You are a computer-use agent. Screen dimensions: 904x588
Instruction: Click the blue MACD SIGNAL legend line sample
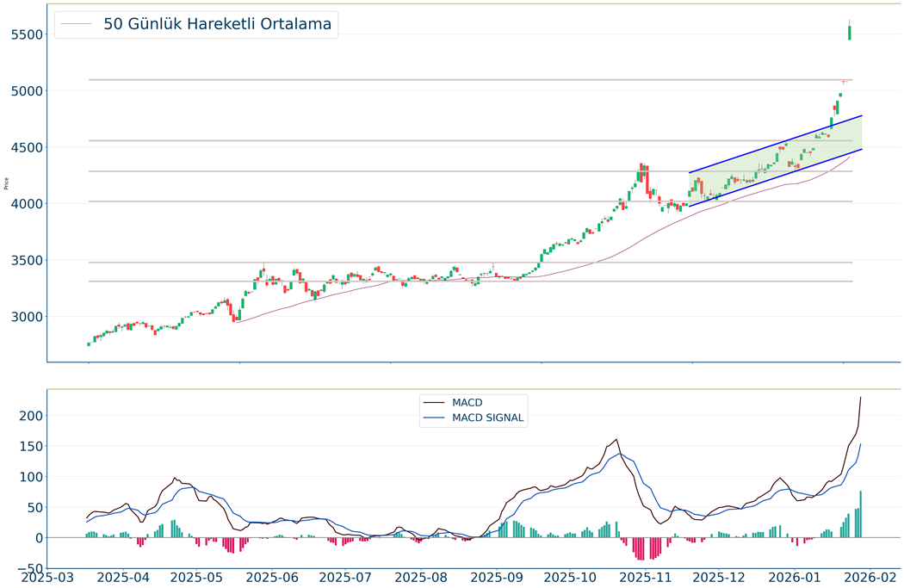433,418
